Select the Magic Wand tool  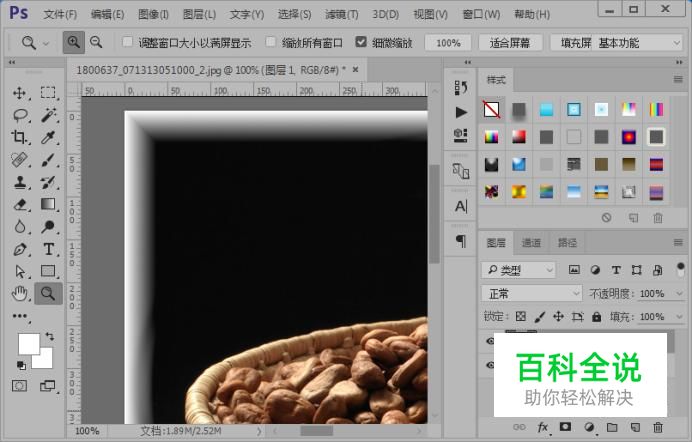tap(48, 116)
